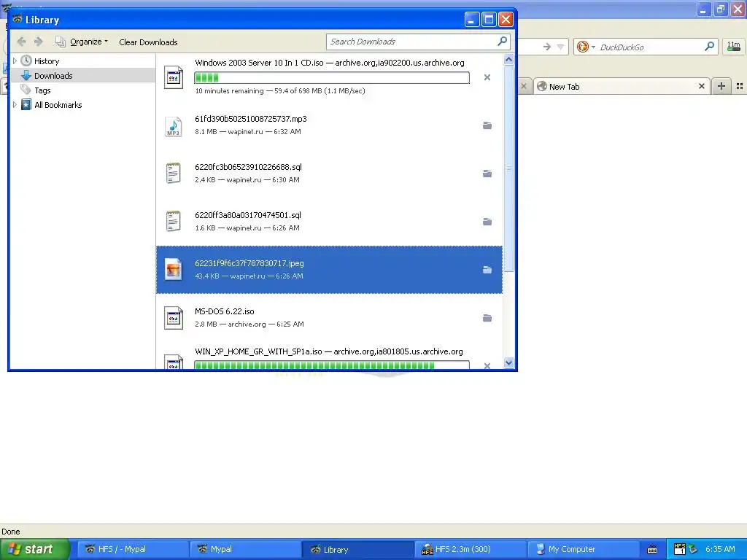This screenshot has height=560, width=747.
Task: Click the HFS system tray icon
Action: tap(679, 548)
